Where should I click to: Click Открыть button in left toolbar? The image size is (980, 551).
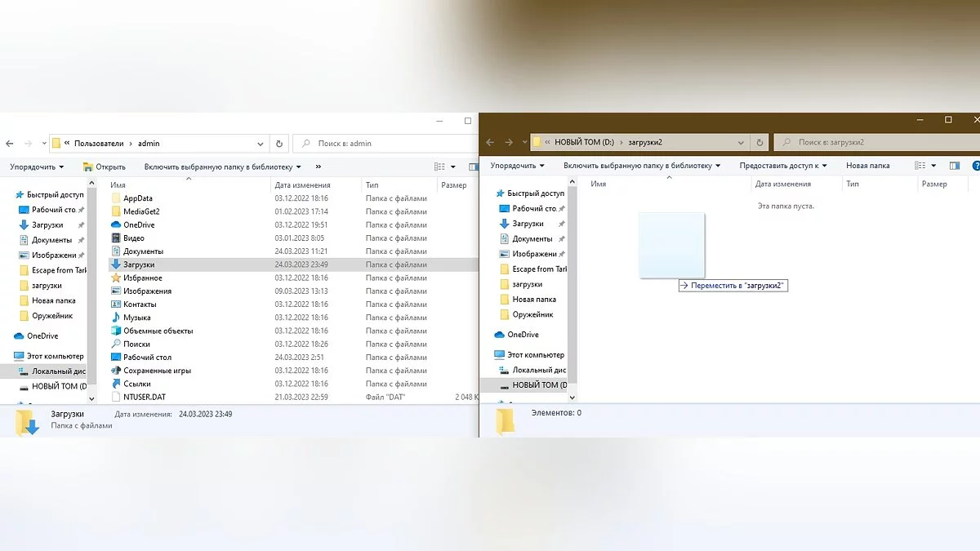point(105,167)
